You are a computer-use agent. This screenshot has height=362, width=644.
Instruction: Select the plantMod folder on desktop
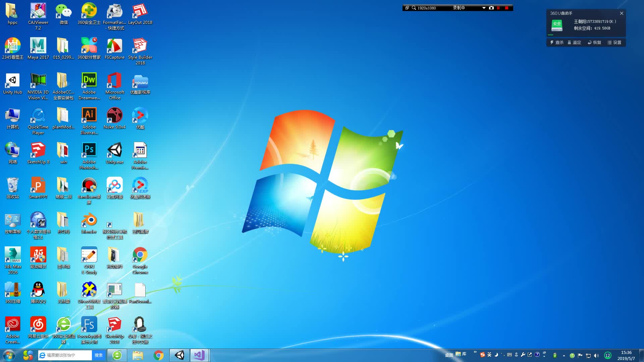[x=63, y=119]
